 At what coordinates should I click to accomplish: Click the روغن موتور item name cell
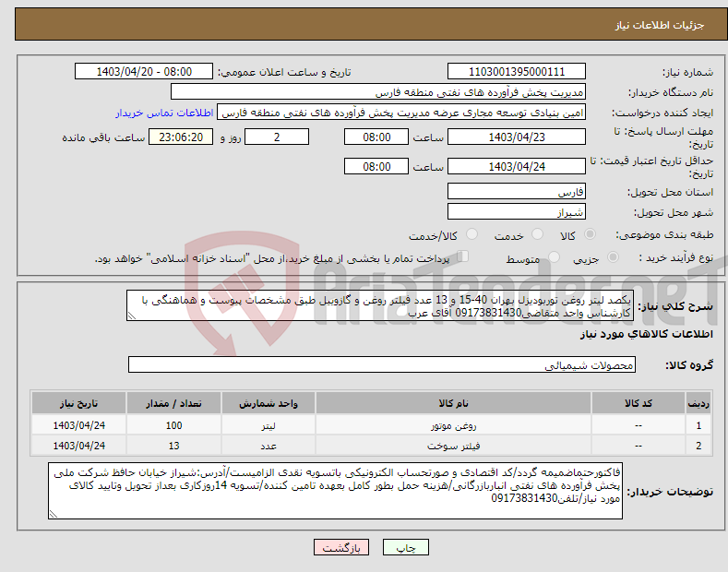453,424
